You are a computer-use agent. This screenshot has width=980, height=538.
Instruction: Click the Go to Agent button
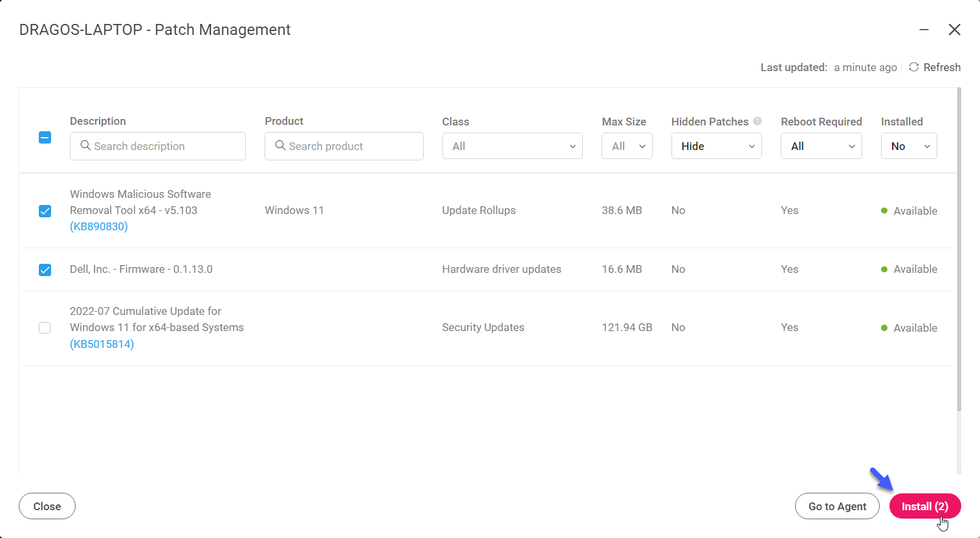point(837,506)
